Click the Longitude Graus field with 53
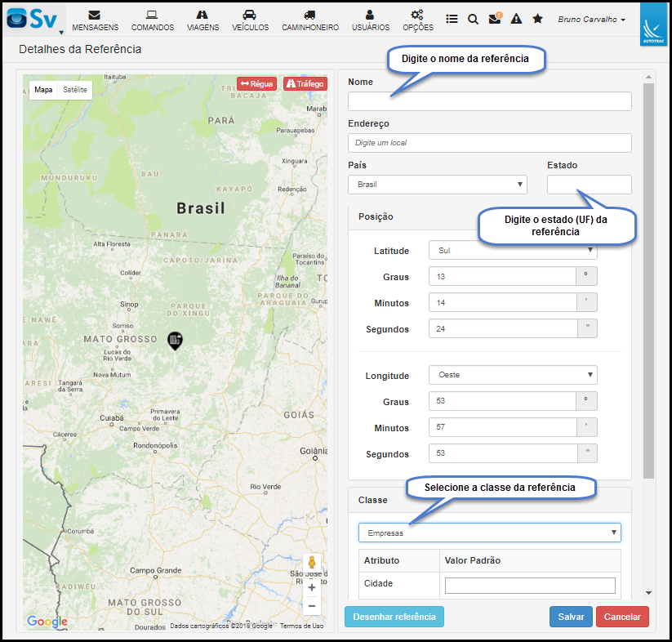The height and width of the screenshot is (642, 672). pos(502,401)
